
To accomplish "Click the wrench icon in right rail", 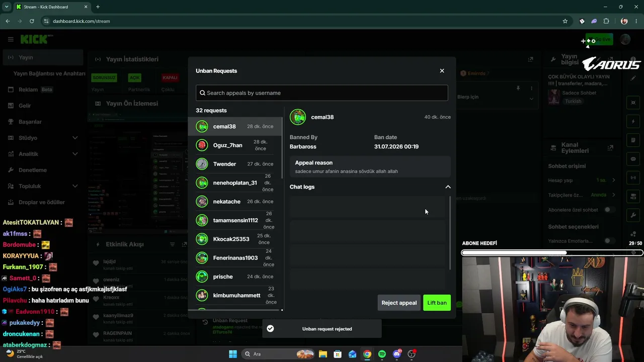I will [633, 215].
